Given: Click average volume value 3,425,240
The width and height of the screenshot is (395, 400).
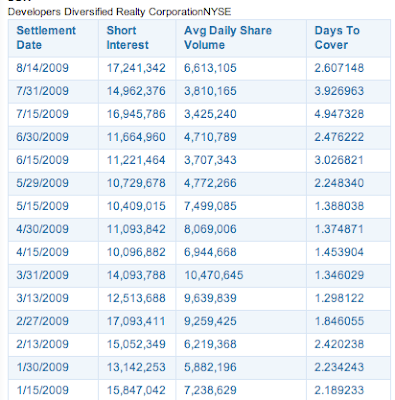Looking at the screenshot, I should pos(210,114).
